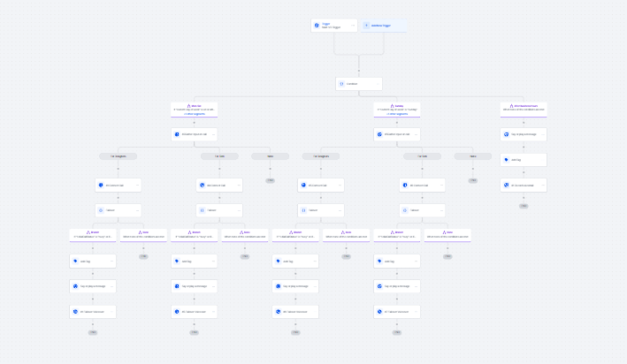
Task: Click Connect Call icon in Sunday For Enquiries
Action: click(x=303, y=185)
